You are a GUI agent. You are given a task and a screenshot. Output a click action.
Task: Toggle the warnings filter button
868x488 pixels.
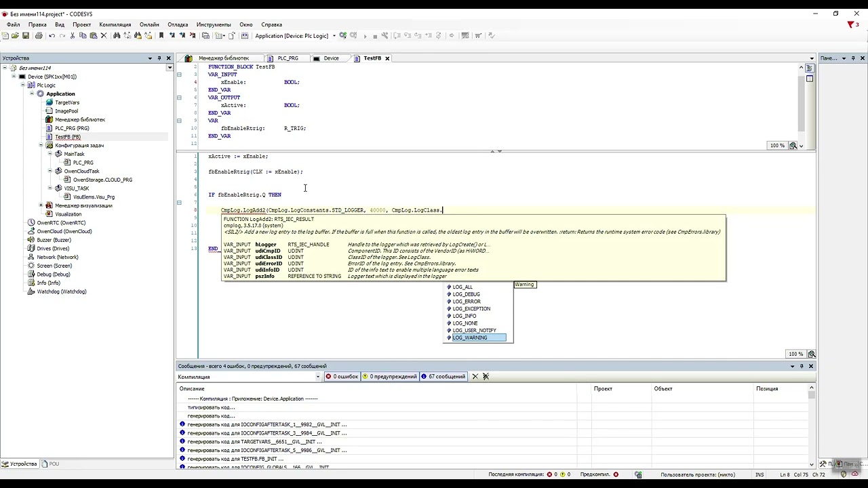click(x=390, y=377)
